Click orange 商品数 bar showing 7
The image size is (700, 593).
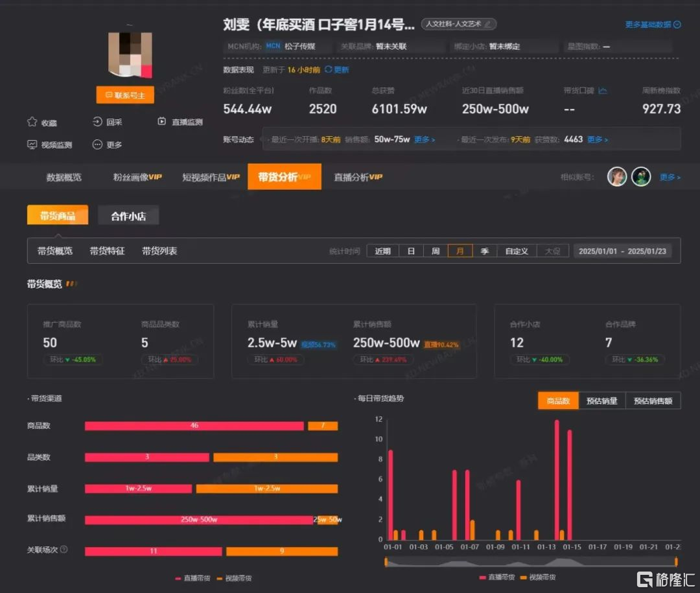coord(323,426)
